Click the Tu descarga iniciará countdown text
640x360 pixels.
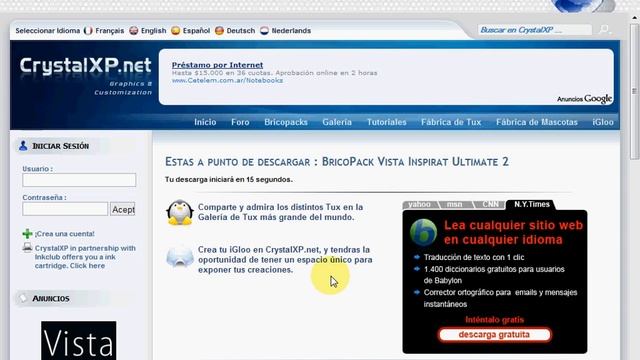229,179
